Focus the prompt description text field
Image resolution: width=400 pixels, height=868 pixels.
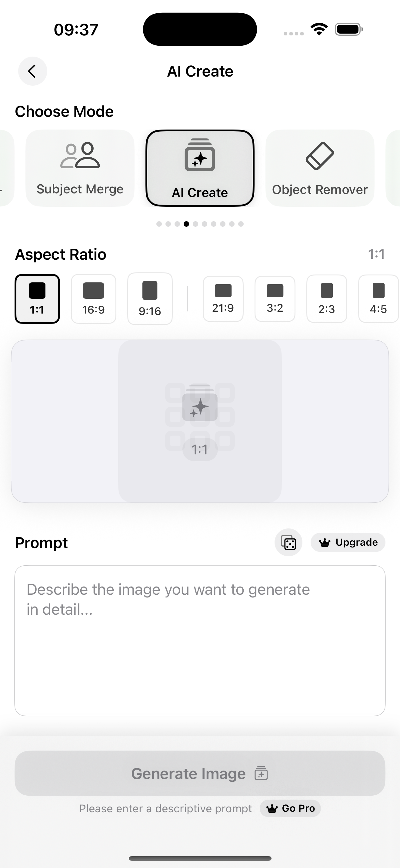(x=200, y=640)
